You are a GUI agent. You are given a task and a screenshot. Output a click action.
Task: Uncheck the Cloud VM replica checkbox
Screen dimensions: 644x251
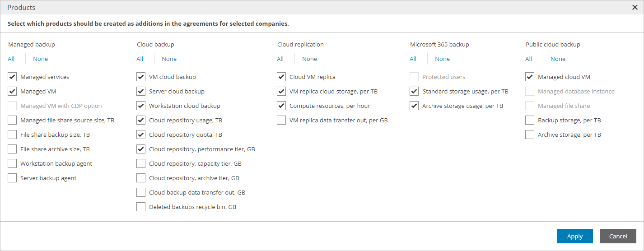281,77
